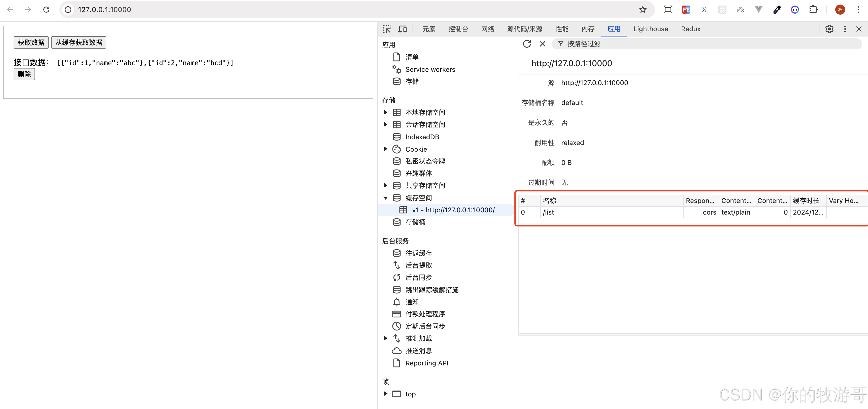Click the 从缓存获取数据 button
The width and height of the screenshot is (868, 409).
click(x=79, y=43)
